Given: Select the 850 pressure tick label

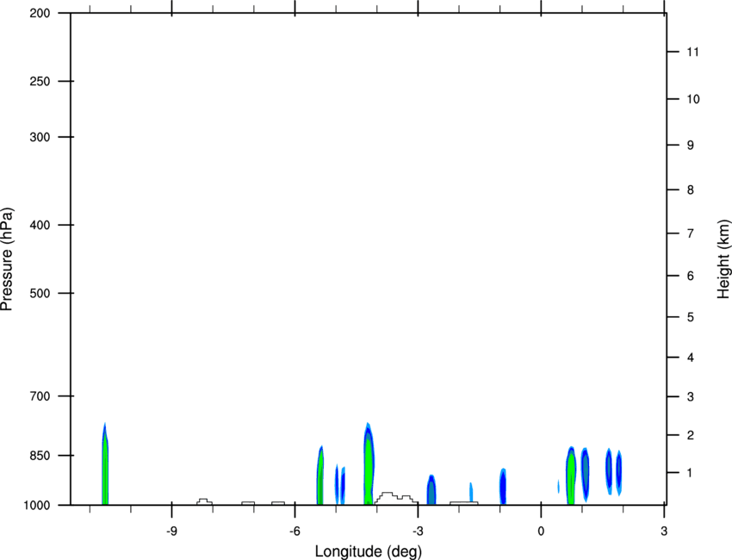Looking at the screenshot, I should tap(40, 455).
